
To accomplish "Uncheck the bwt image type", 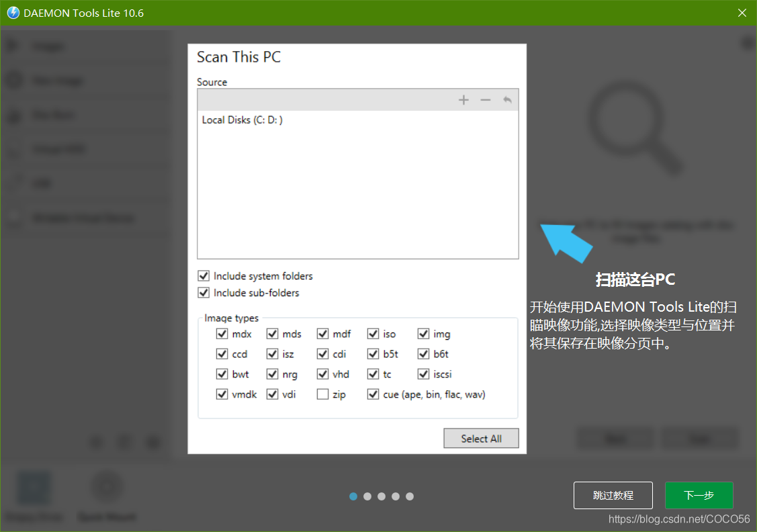I will (222, 374).
